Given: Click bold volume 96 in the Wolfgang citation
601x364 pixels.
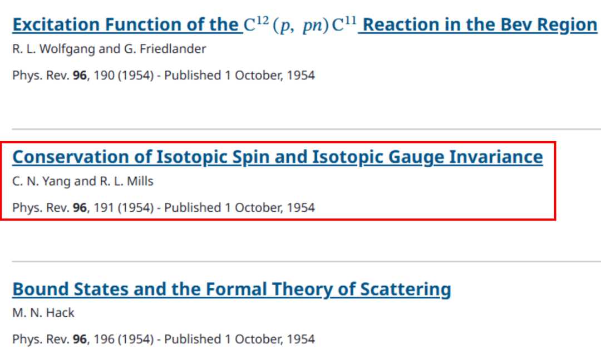Looking at the screenshot, I should (80, 76).
